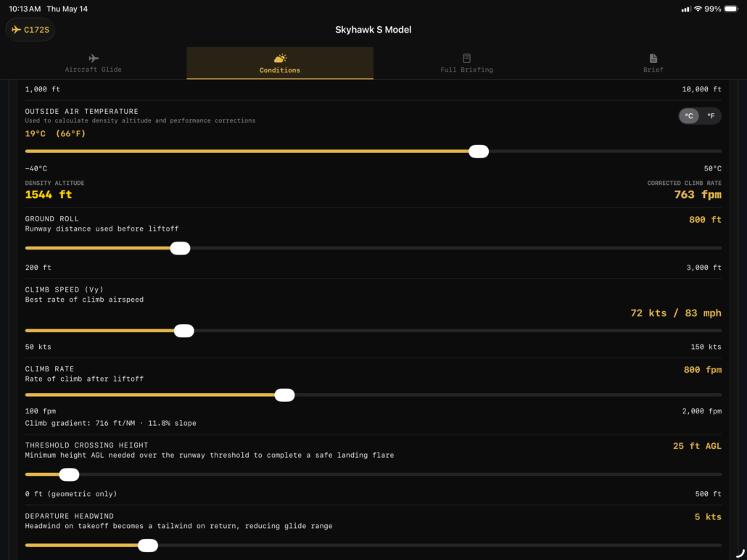Open the Full Briefing tab
This screenshot has width=747, height=560.
click(466, 63)
